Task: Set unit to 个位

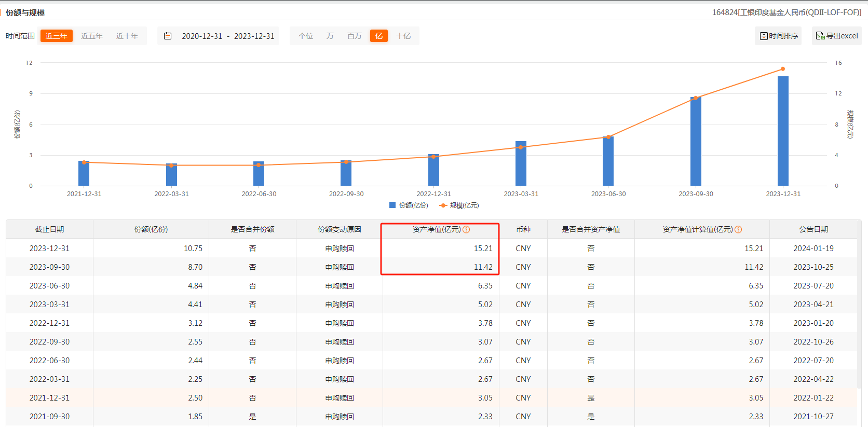Action: pyautogui.click(x=306, y=36)
